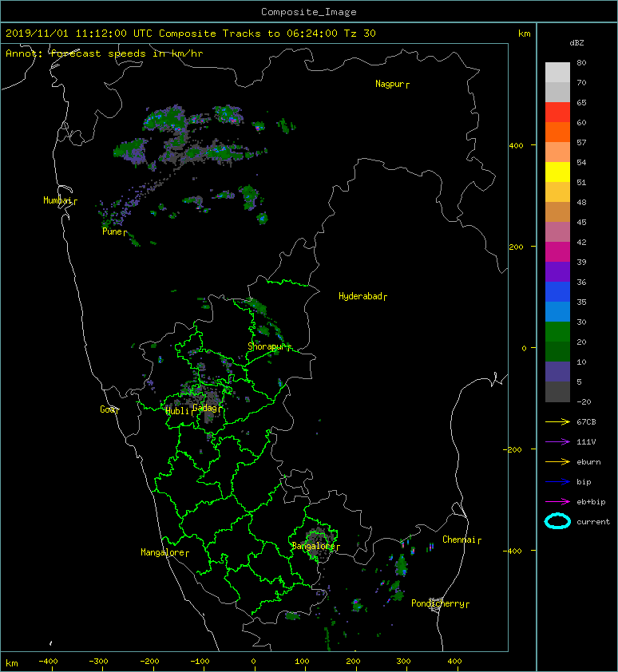Click the Bangalore city label
618x672 pixels.
click(x=315, y=547)
